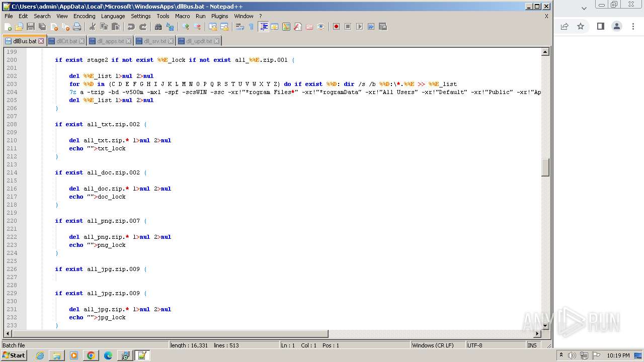Image resolution: width=644 pixels, height=362 pixels.
Task: Open Find with the binoculars icon
Action: (x=158, y=27)
